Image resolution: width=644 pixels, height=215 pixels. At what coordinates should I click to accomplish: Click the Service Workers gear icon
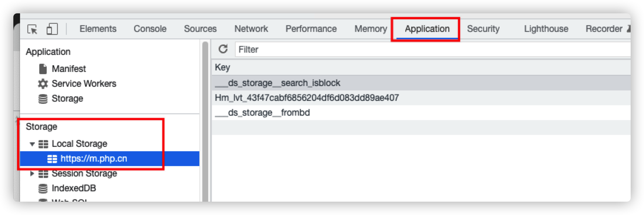(43, 84)
